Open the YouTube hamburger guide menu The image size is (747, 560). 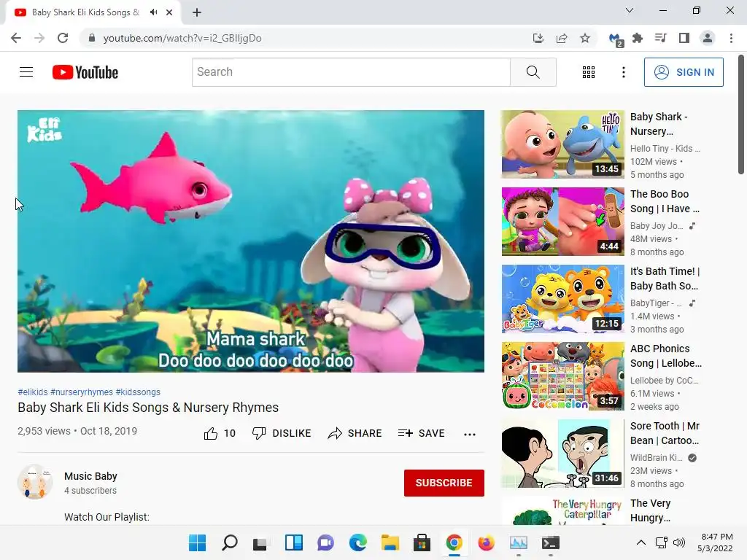[x=26, y=72]
